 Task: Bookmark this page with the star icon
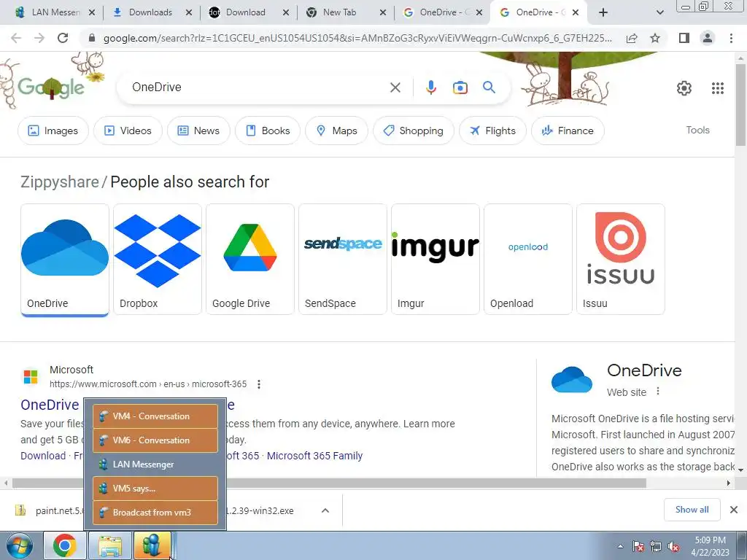[655, 38]
